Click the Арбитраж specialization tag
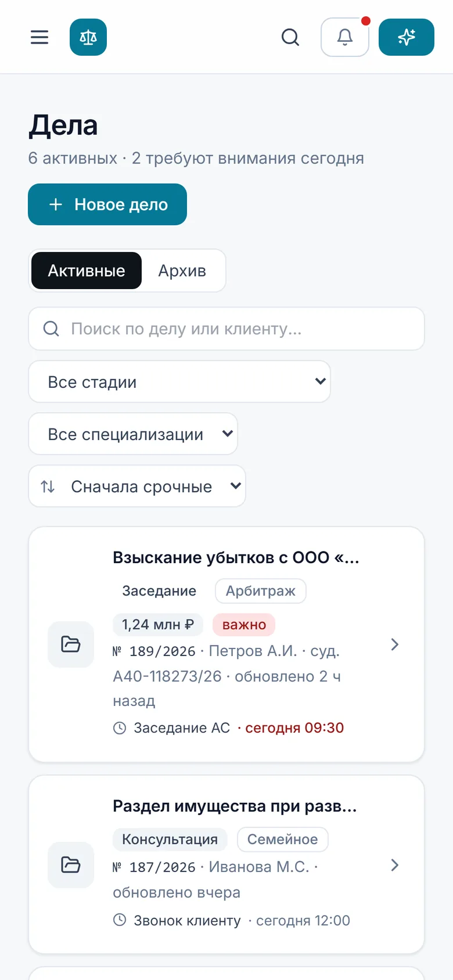The height and width of the screenshot is (980, 453). pos(261,591)
